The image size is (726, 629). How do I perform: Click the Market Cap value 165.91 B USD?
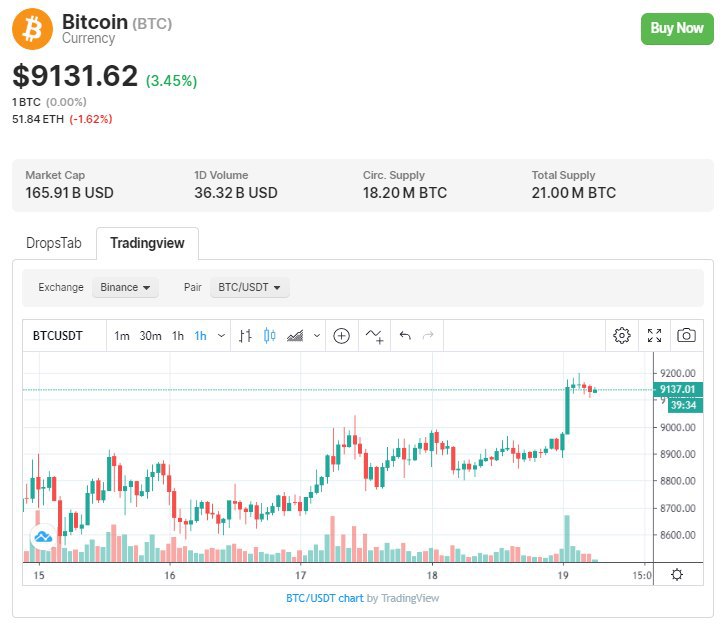tap(69, 193)
